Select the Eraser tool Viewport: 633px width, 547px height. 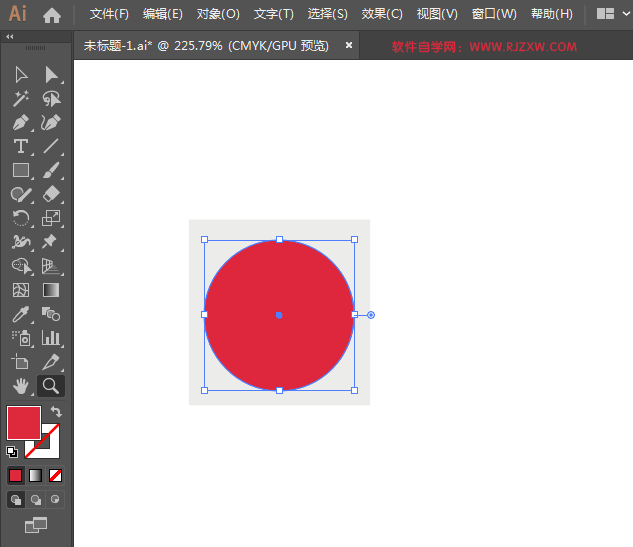coord(51,195)
